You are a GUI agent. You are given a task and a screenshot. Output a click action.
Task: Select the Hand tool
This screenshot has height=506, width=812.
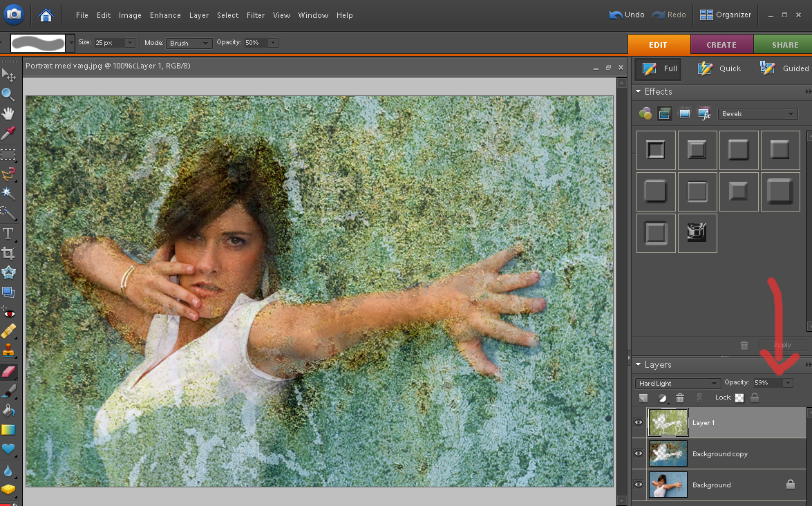click(x=8, y=113)
